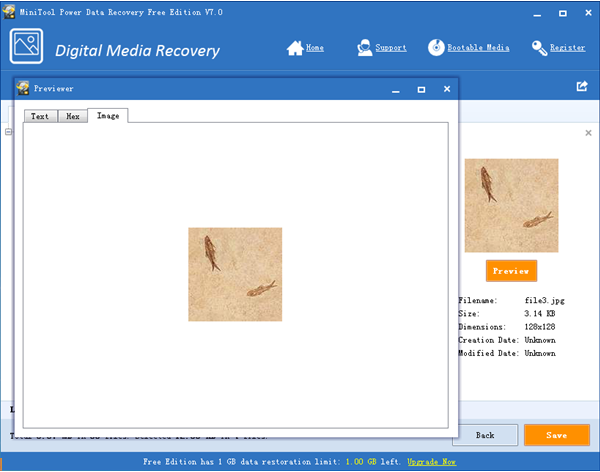Open the Support link
Screen dimensions: 600x472
[x=391, y=48]
